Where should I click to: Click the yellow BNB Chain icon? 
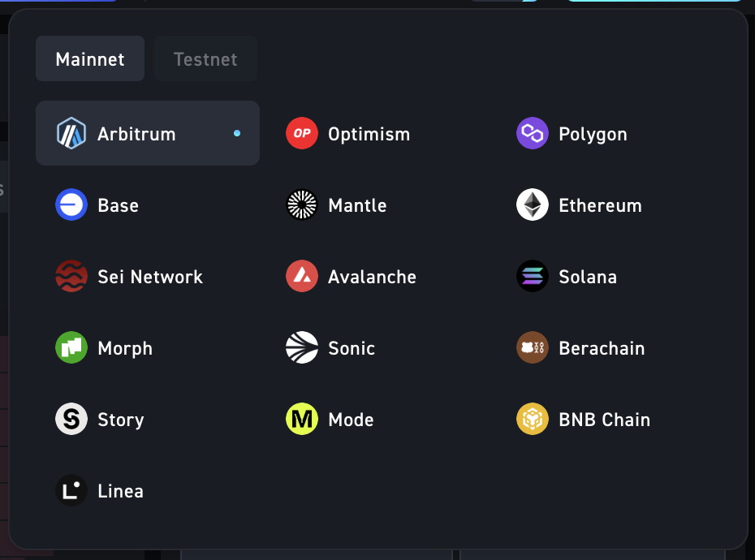(x=533, y=420)
